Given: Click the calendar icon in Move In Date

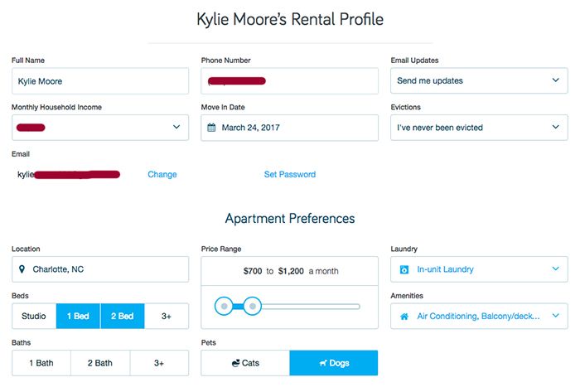Looking at the screenshot, I should point(211,128).
